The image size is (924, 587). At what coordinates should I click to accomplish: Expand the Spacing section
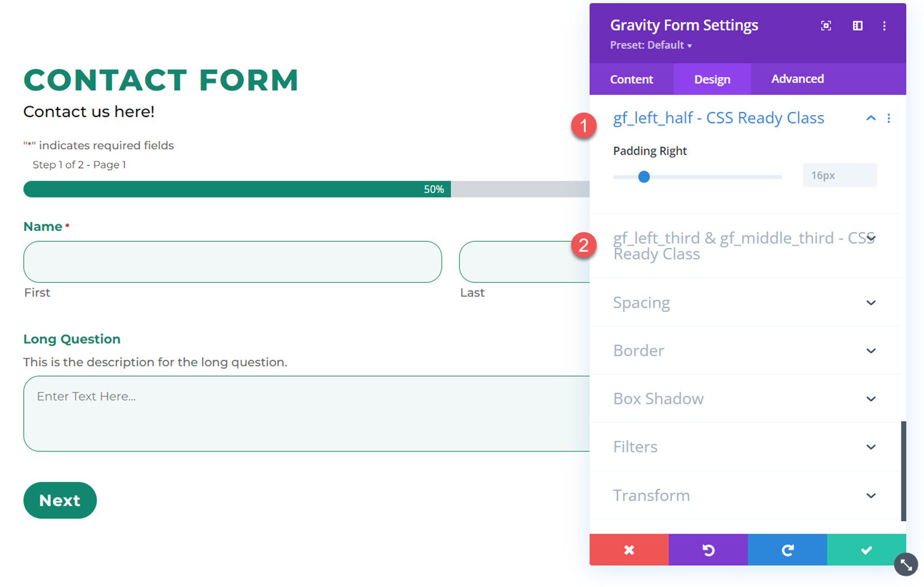click(871, 303)
